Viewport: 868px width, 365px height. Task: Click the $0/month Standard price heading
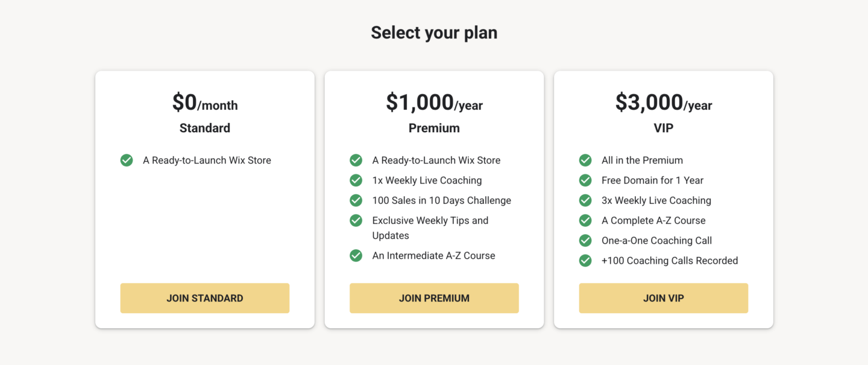click(x=205, y=103)
